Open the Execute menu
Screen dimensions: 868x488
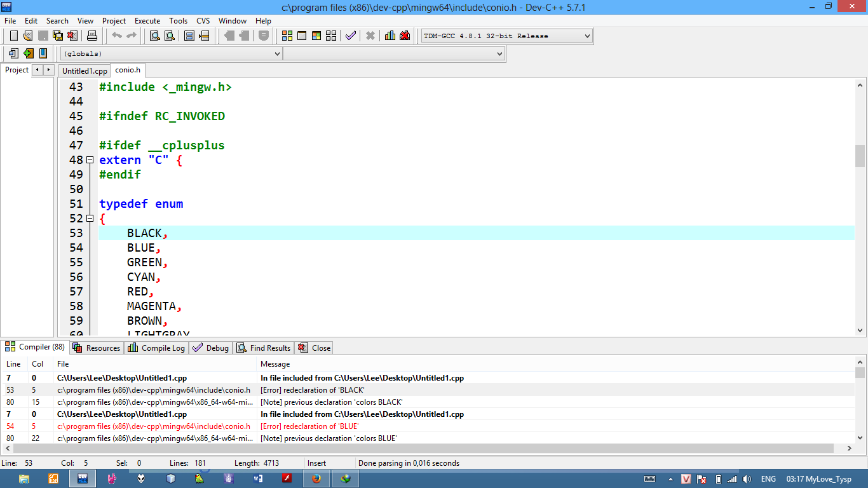147,21
